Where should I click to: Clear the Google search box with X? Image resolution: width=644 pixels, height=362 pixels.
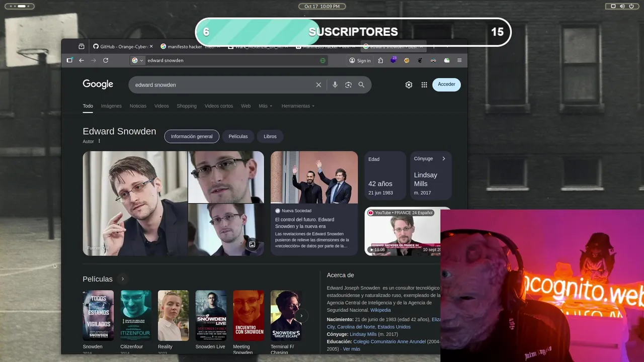click(318, 85)
